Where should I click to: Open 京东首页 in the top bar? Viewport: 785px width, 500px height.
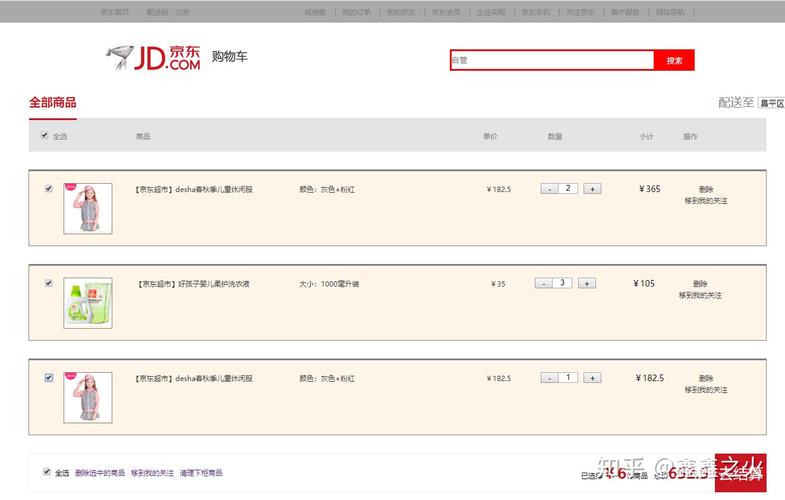coord(115,12)
